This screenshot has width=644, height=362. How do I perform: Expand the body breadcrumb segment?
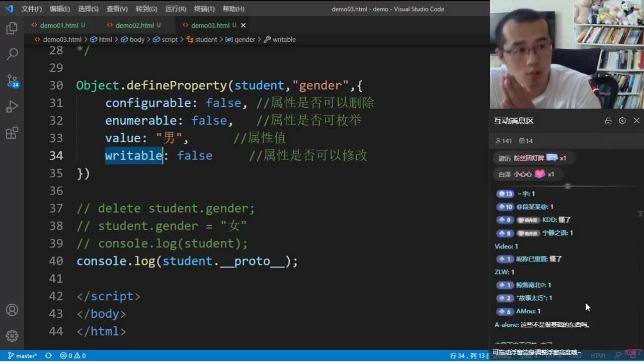click(133, 39)
